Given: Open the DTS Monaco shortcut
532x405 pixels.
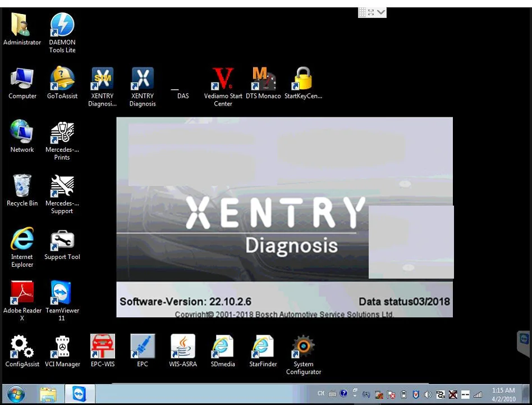Looking at the screenshot, I should click(263, 83).
